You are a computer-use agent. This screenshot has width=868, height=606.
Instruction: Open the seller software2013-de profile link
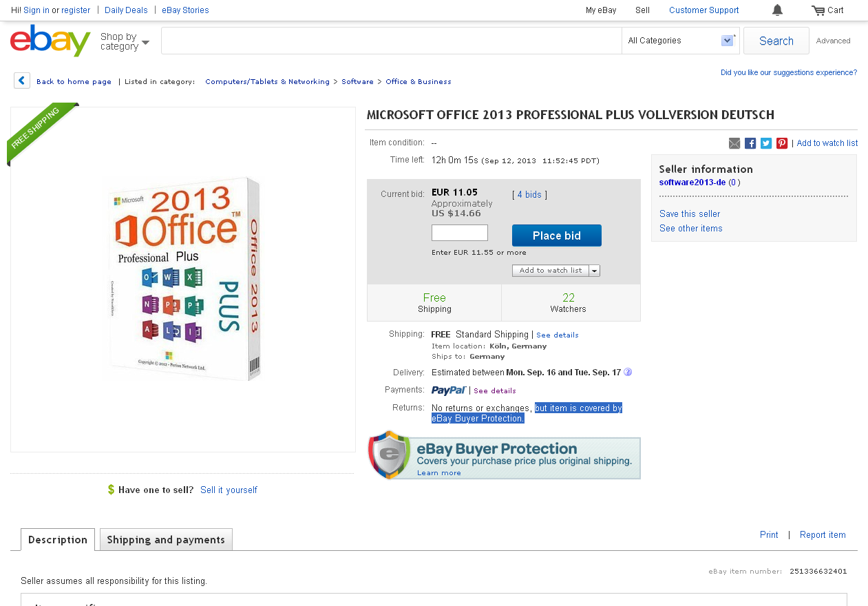(692, 182)
